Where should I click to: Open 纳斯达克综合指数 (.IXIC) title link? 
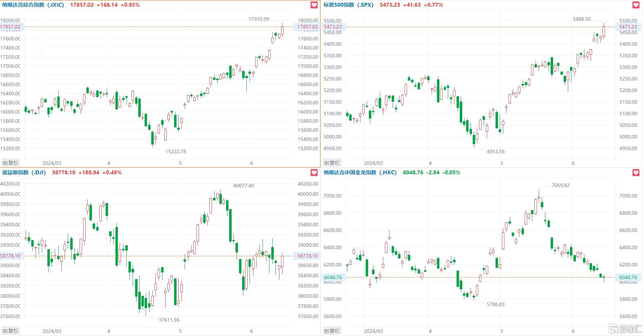(33, 5)
